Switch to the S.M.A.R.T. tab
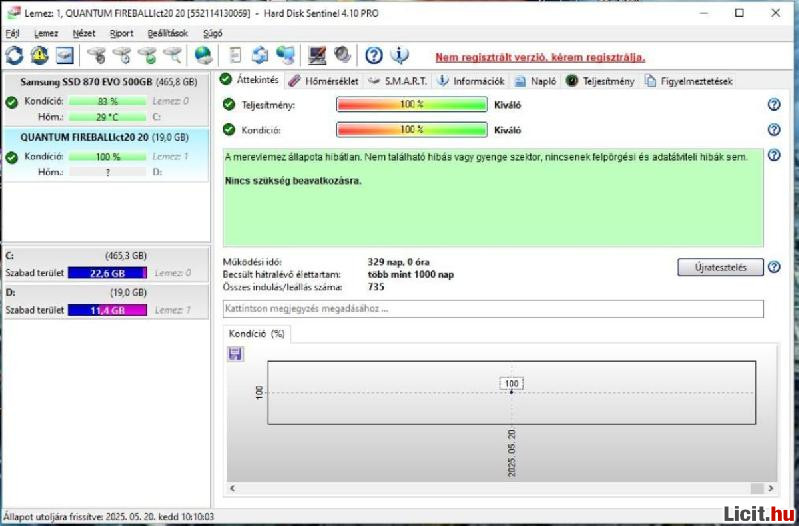 coord(398,81)
